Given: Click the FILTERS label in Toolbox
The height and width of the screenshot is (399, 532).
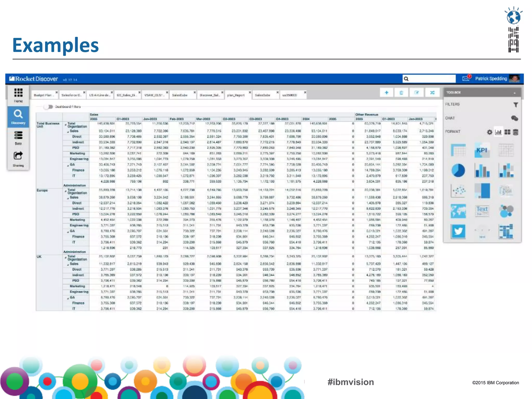Looking at the screenshot, I should click(452, 104).
